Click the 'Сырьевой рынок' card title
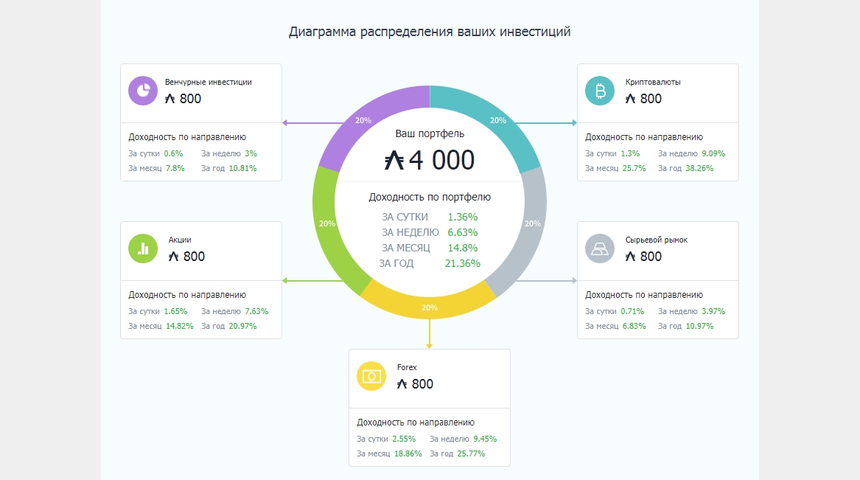The height and width of the screenshot is (480, 860). [657, 240]
